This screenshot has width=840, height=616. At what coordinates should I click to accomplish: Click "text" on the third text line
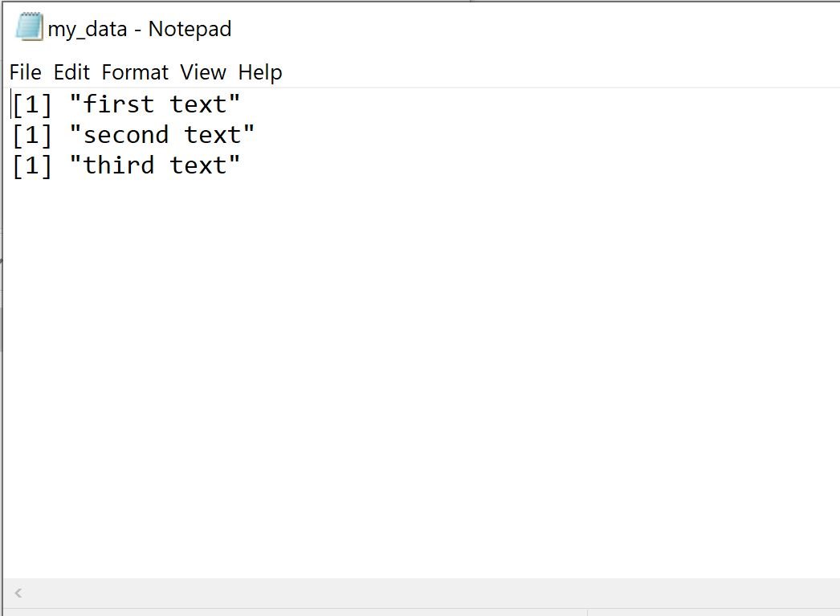pos(198,165)
